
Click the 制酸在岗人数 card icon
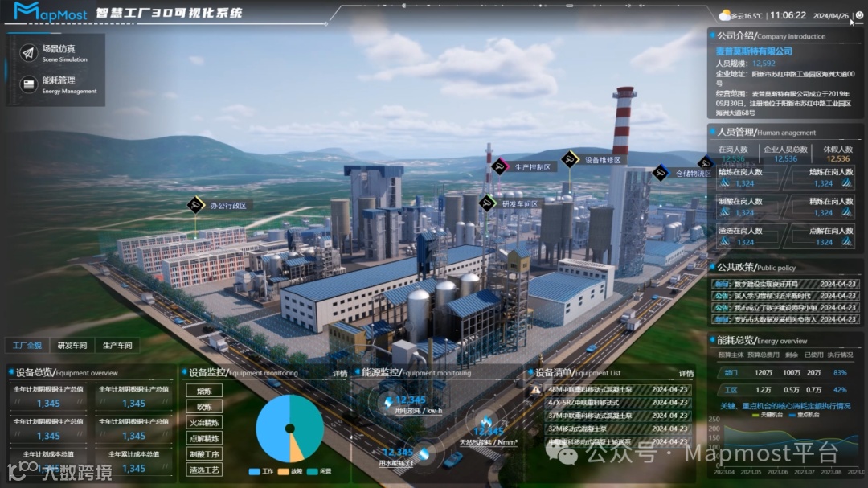pyautogui.click(x=725, y=212)
